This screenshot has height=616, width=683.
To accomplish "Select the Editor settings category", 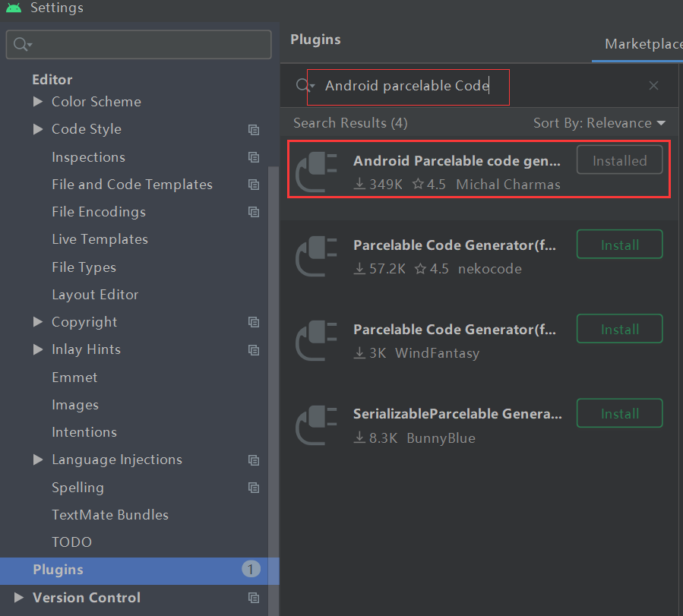I will click(52, 80).
